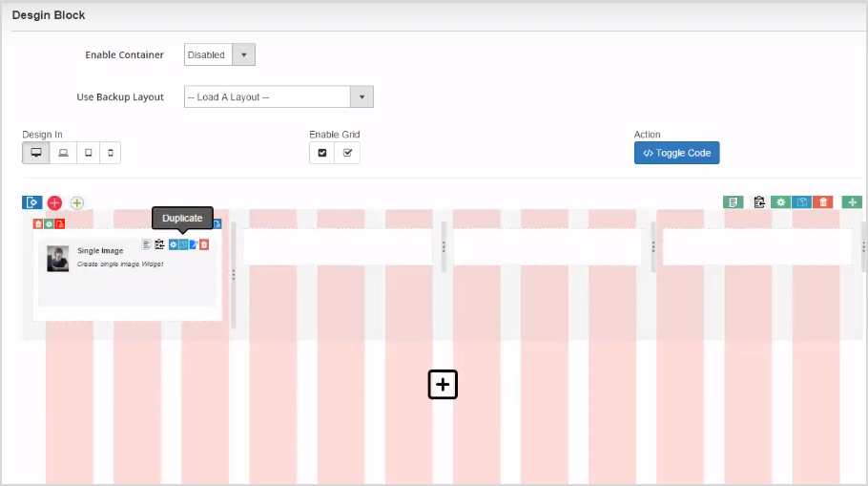Open the Single Image widget's gear settings

(173, 245)
